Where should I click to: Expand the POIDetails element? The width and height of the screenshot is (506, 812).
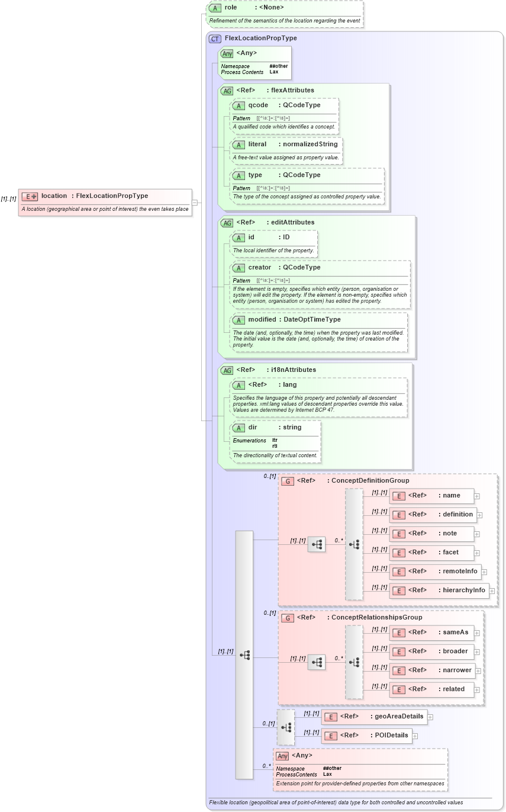click(x=415, y=736)
